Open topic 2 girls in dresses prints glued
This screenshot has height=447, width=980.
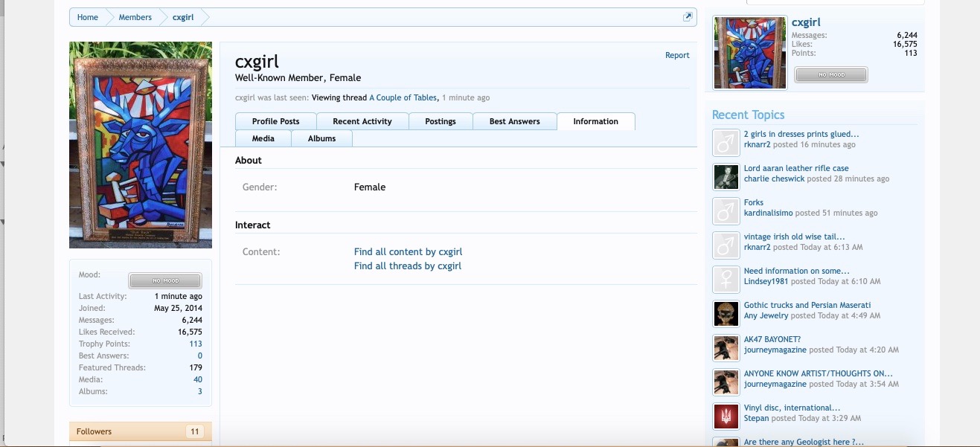(801, 134)
